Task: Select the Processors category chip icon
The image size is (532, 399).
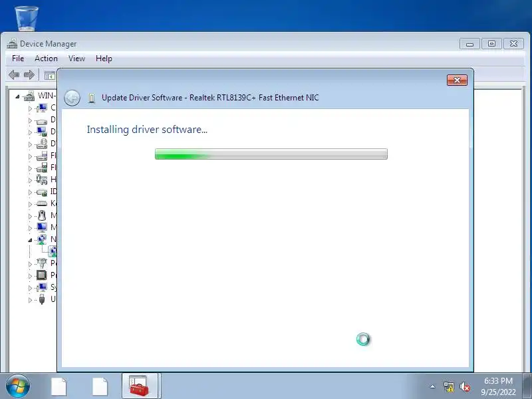Action: tap(42, 275)
